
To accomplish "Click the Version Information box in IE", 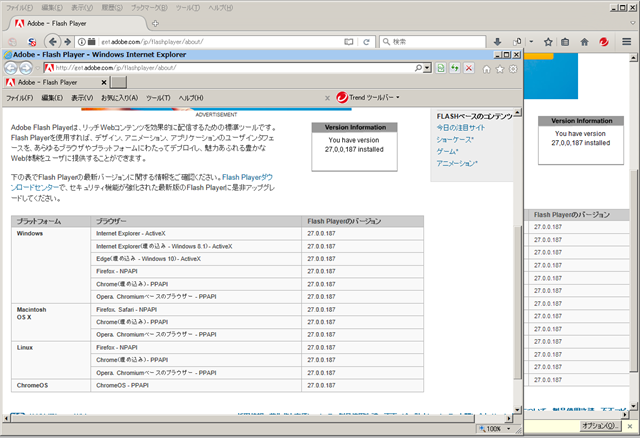I will pyautogui.click(x=354, y=147).
